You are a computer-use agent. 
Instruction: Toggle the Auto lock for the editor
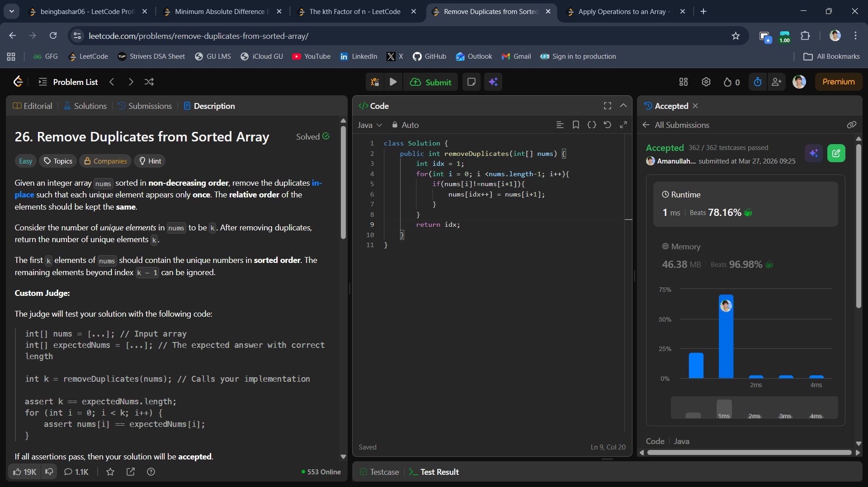[x=405, y=125]
